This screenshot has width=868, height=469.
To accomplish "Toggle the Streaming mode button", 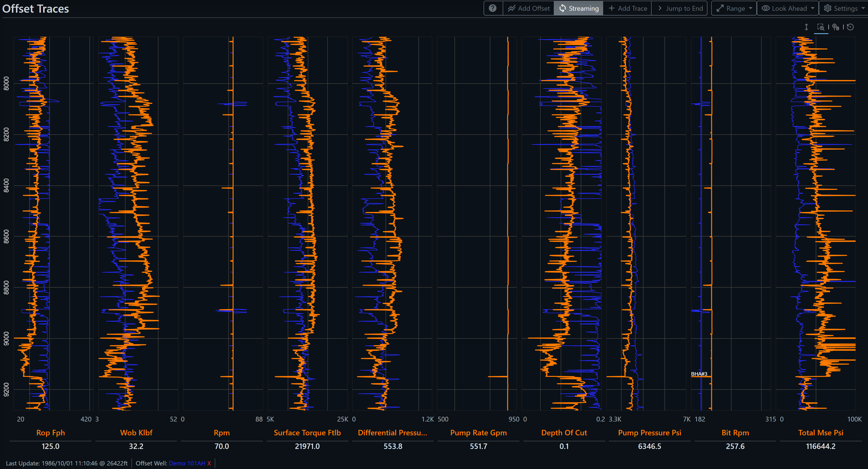I will [579, 8].
